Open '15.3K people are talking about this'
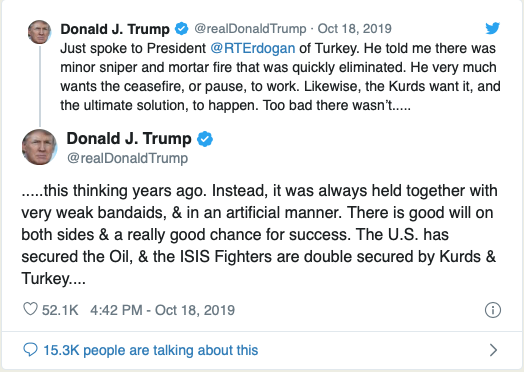Viewport: 524px width, 372px height. tap(151, 350)
